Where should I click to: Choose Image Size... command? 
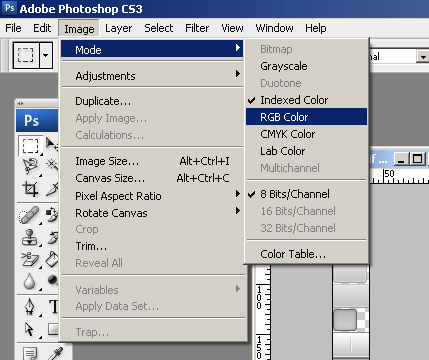152,161
